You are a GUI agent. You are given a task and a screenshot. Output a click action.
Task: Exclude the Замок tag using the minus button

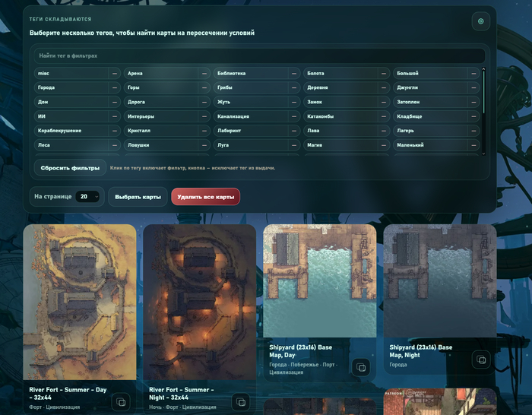coord(384,102)
